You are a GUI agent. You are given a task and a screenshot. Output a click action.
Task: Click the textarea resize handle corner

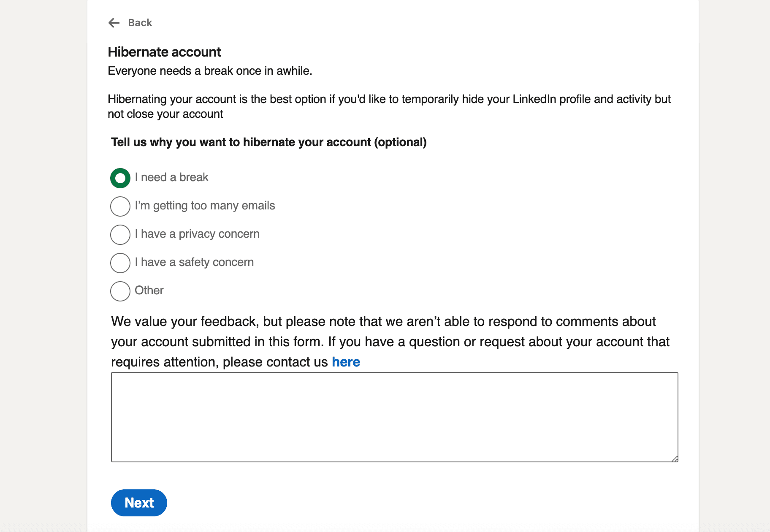point(675,459)
